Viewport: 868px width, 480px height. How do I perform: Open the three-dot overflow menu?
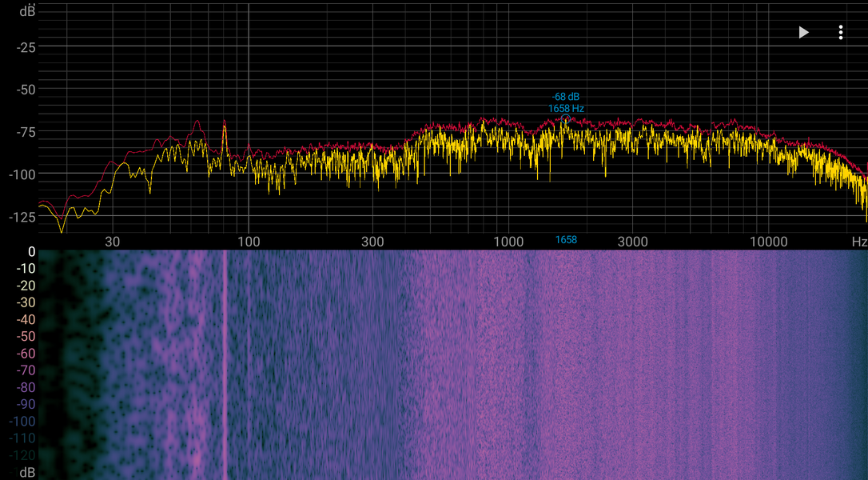(840, 33)
